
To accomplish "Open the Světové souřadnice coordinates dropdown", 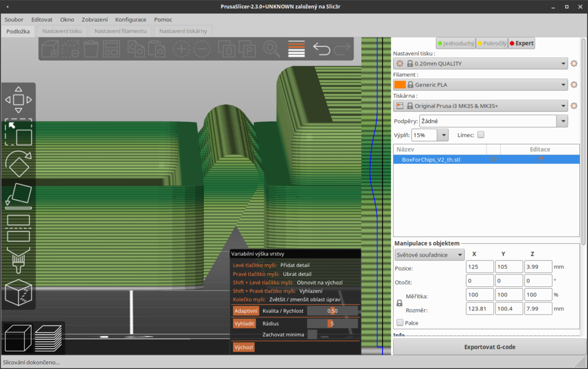I will (430, 254).
